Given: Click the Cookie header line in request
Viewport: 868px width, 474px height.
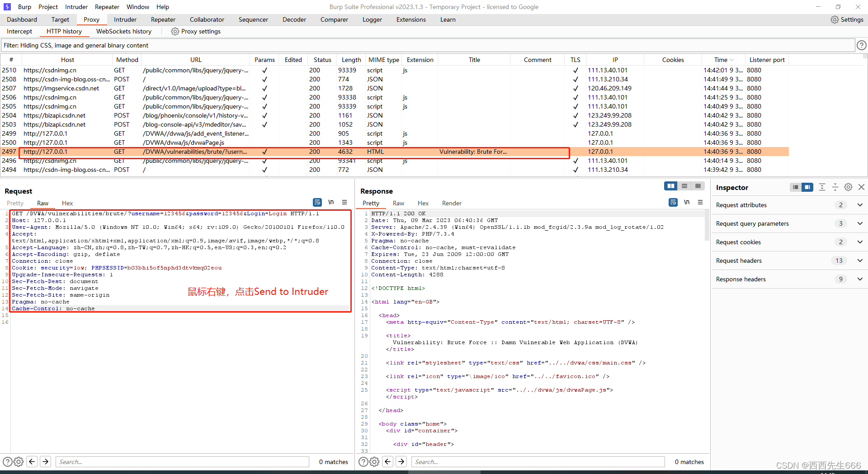Looking at the screenshot, I should tap(117, 268).
